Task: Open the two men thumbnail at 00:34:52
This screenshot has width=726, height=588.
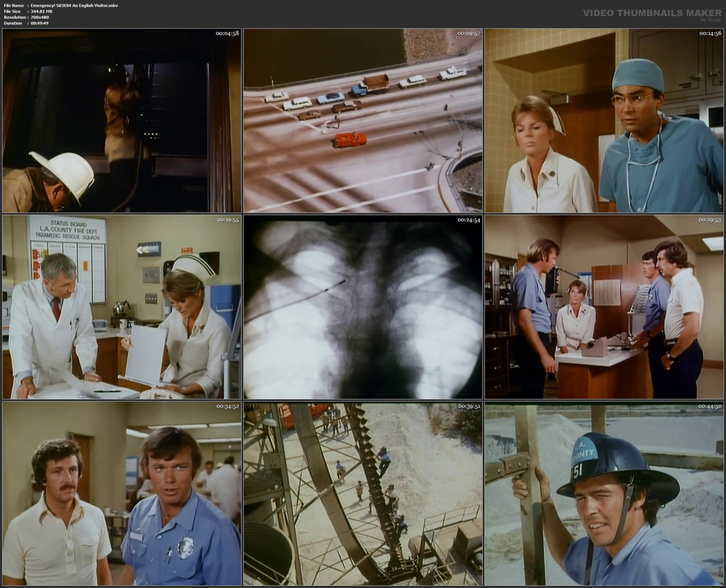Action: coord(122,493)
